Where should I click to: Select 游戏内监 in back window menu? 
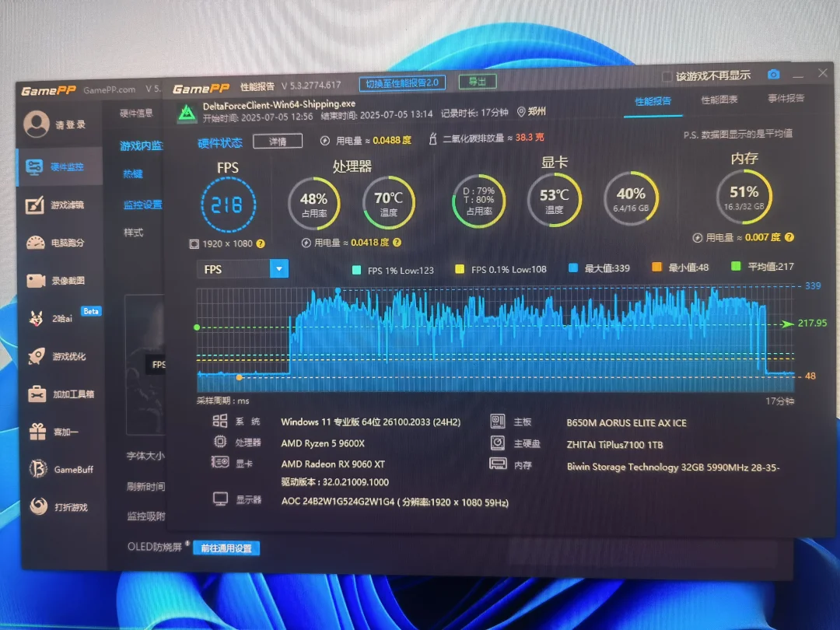pos(142,145)
